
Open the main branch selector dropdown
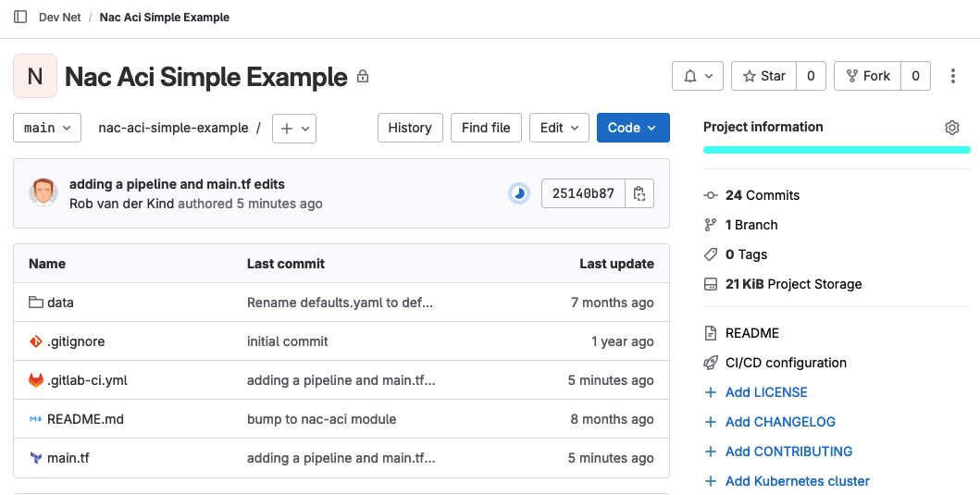[47, 128]
